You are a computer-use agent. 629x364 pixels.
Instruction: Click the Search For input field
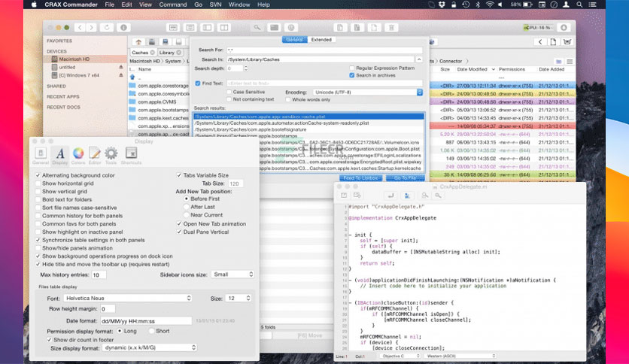324,50
